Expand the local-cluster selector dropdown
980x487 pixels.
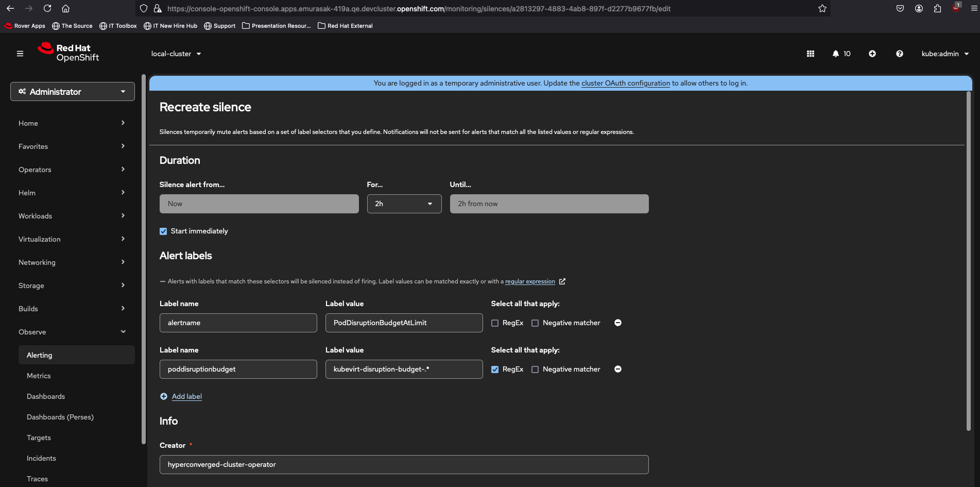point(176,54)
